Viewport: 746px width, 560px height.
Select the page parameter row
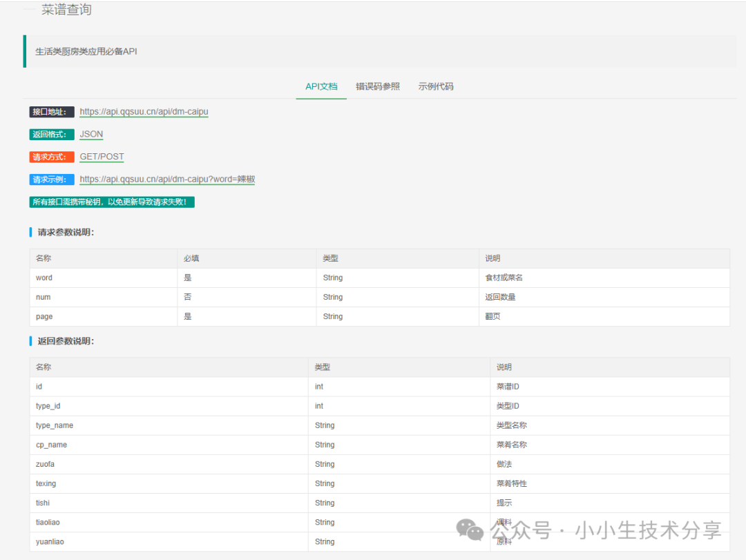tap(379, 316)
